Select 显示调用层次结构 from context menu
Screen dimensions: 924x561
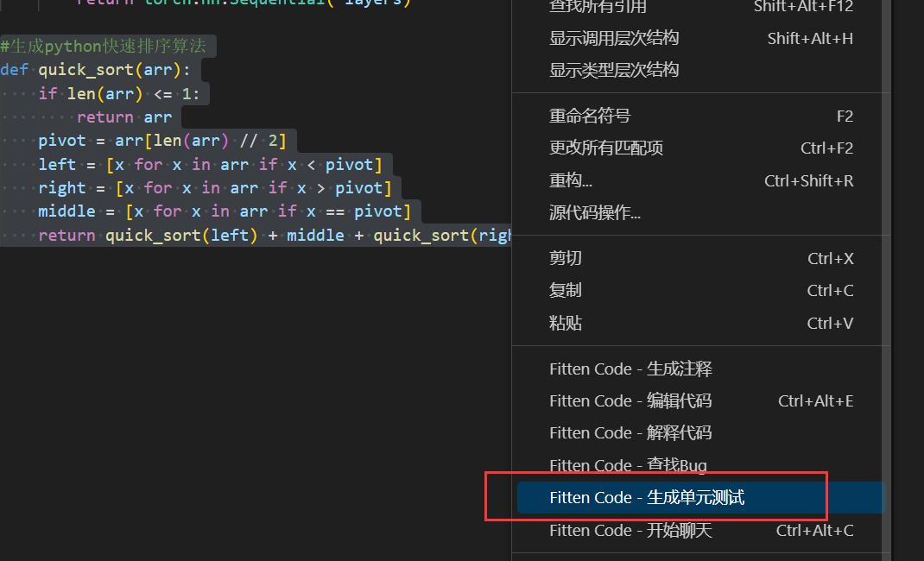(614, 38)
